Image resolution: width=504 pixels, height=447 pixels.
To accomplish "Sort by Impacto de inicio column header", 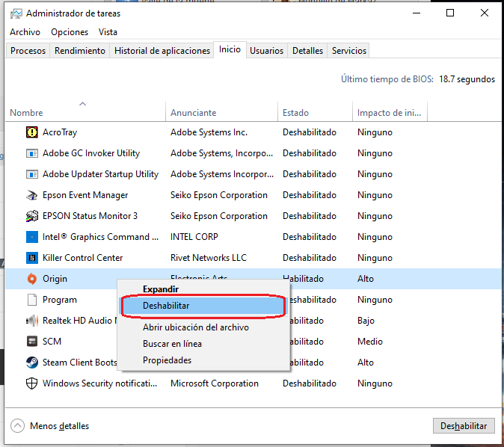I will [389, 113].
